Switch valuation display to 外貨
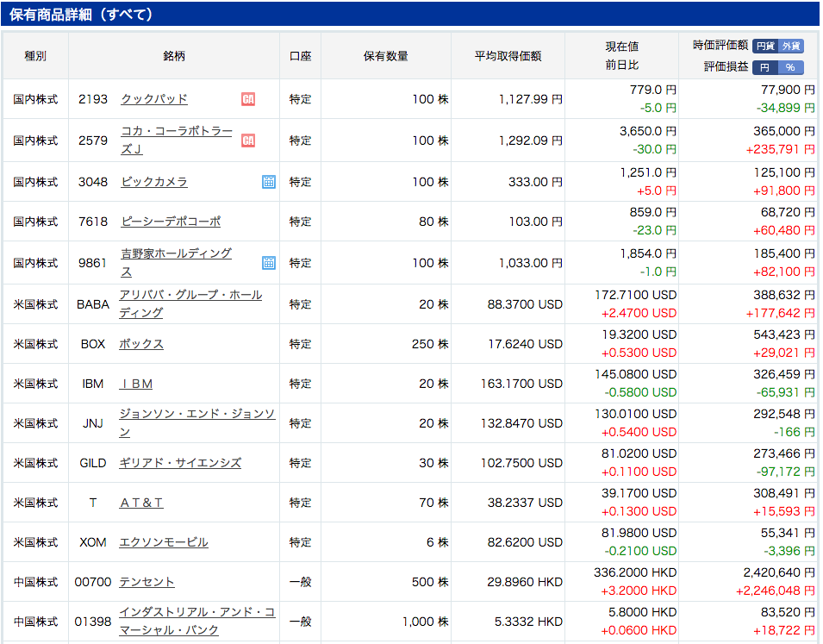Screen dimensions: 823x644 (x=791, y=47)
